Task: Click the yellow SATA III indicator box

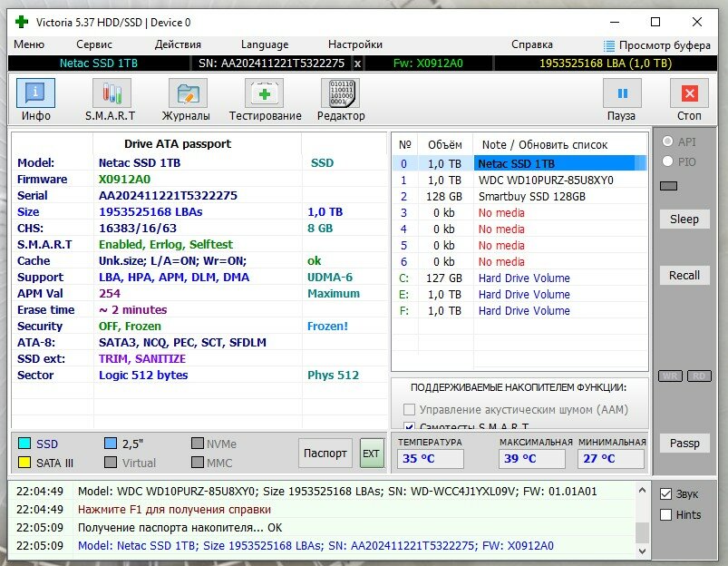Action: (24, 463)
